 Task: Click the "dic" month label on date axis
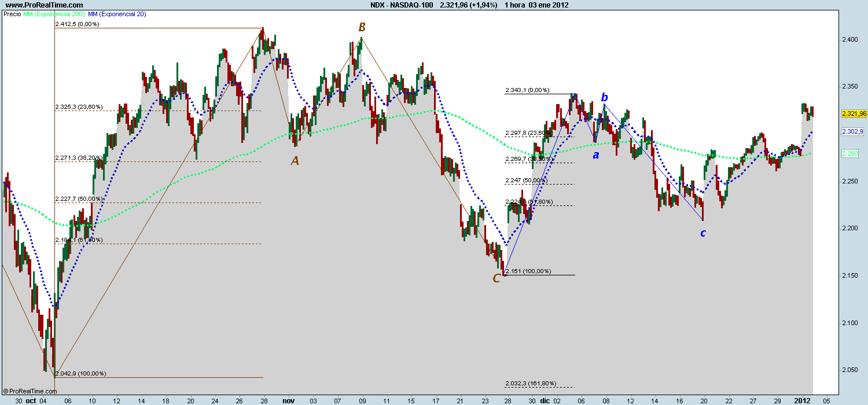tap(545, 400)
